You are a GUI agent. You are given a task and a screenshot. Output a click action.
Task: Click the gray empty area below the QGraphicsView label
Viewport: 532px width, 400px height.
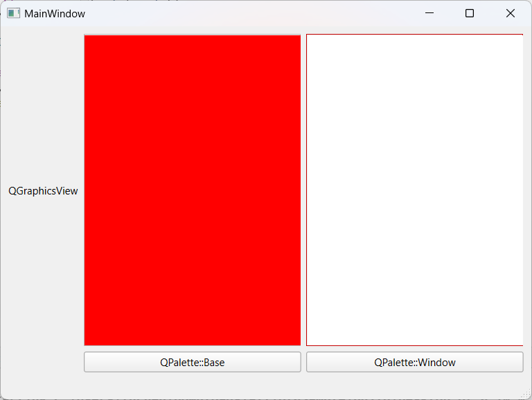tap(42, 277)
